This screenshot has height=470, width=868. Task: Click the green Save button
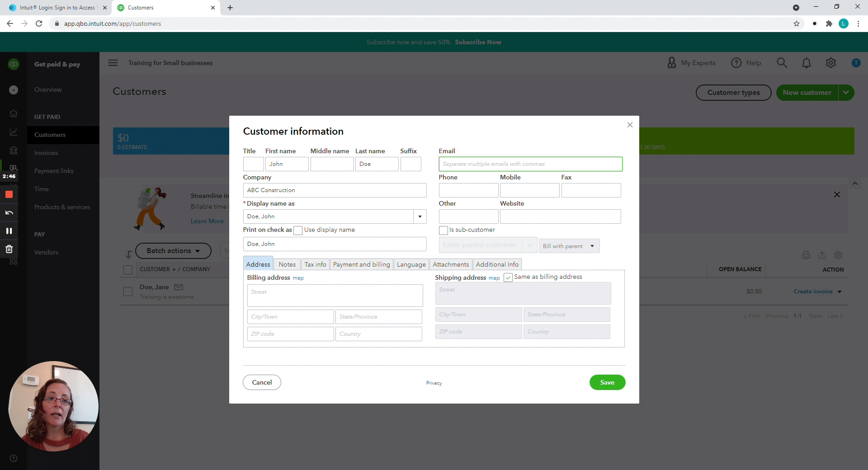click(607, 382)
